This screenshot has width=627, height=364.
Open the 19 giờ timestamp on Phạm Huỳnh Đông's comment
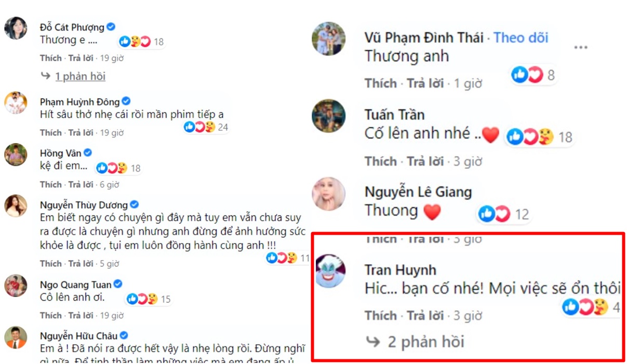pyautogui.click(x=112, y=133)
